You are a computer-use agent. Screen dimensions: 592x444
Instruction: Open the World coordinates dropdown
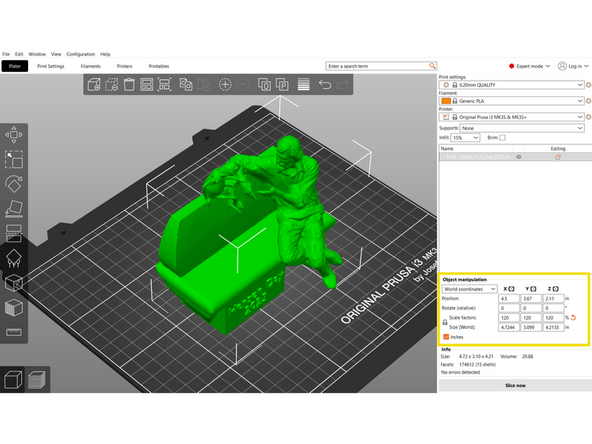coord(470,289)
